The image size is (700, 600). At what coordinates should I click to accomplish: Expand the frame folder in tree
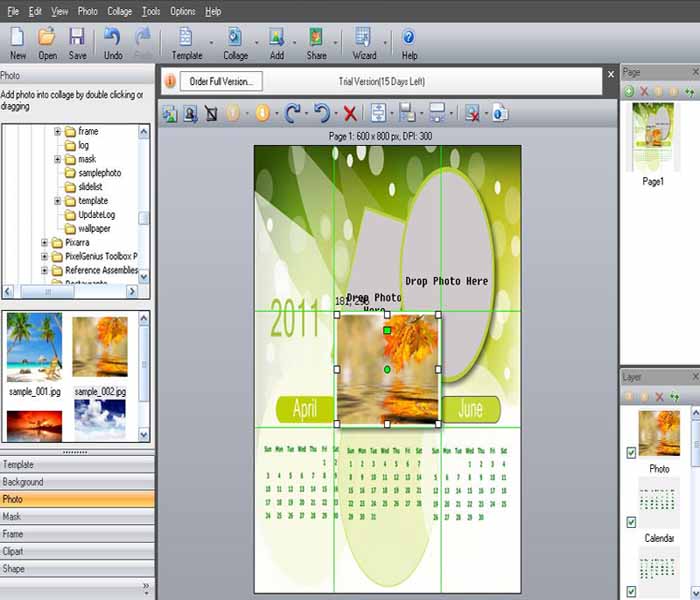click(57, 131)
